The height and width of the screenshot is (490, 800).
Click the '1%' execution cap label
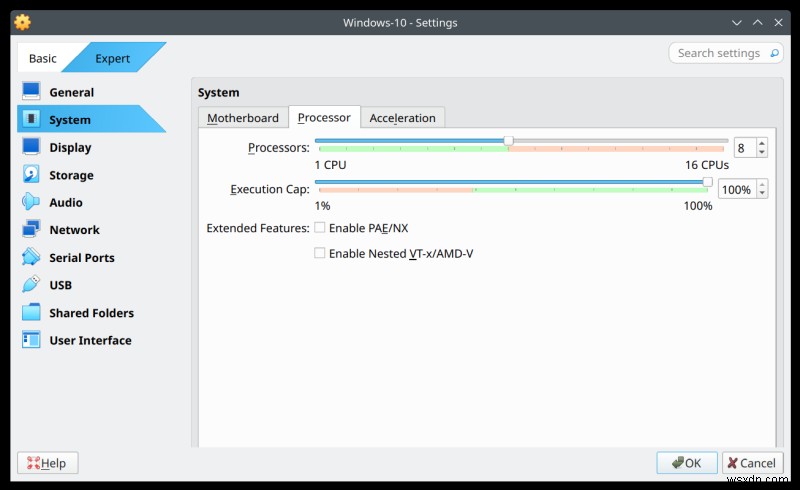(322, 206)
